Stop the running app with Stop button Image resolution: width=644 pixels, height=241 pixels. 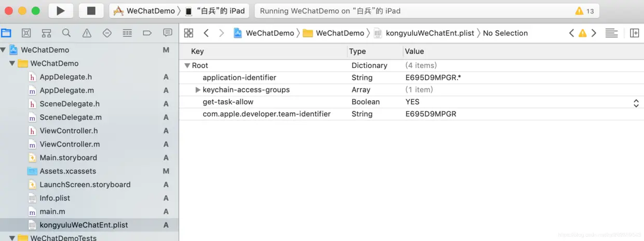pos(91,10)
